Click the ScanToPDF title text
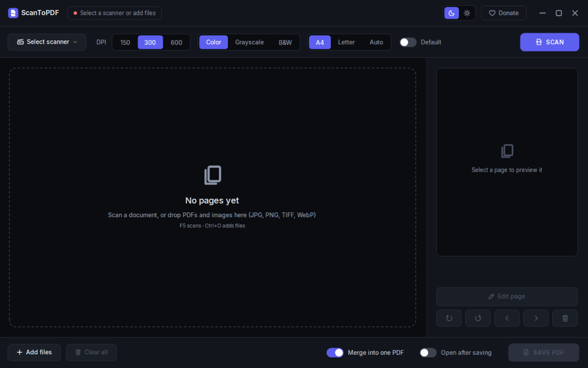The height and width of the screenshot is (368, 588). [40, 13]
